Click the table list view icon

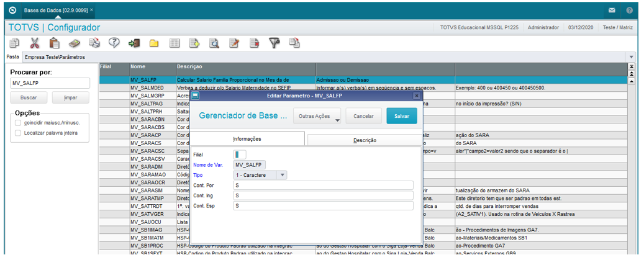point(175,43)
